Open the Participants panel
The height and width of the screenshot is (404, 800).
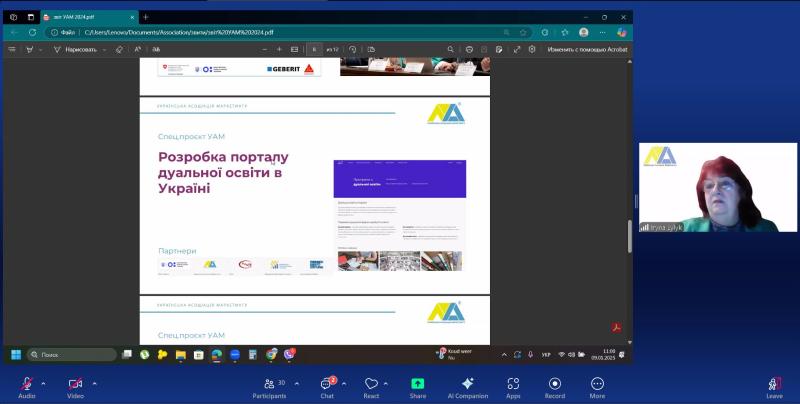click(x=268, y=385)
